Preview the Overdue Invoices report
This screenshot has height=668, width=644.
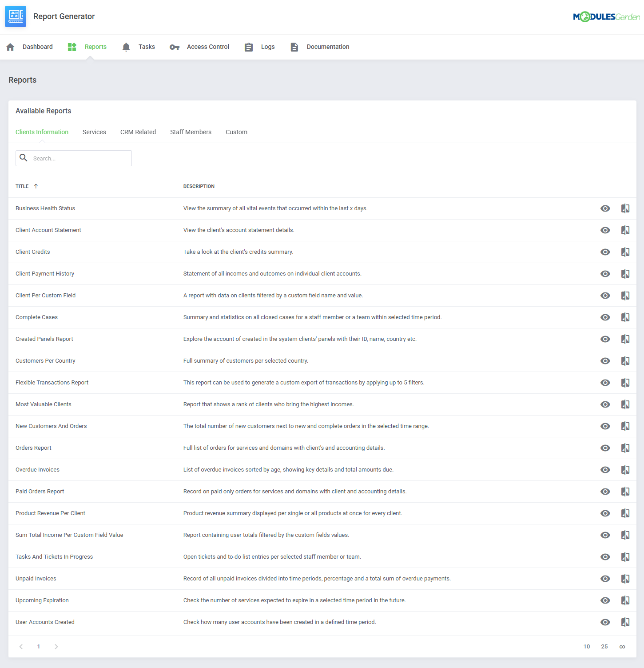pyautogui.click(x=605, y=469)
